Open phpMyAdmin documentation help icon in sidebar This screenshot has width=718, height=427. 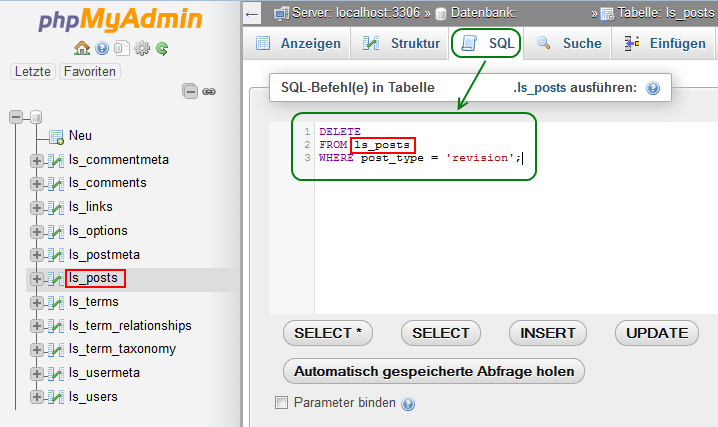coord(102,48)
